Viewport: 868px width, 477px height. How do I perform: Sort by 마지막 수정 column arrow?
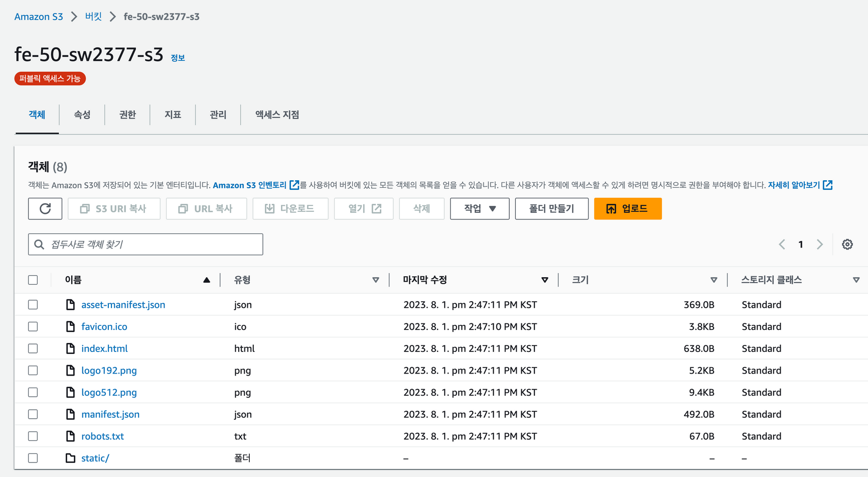pos(545,280)
